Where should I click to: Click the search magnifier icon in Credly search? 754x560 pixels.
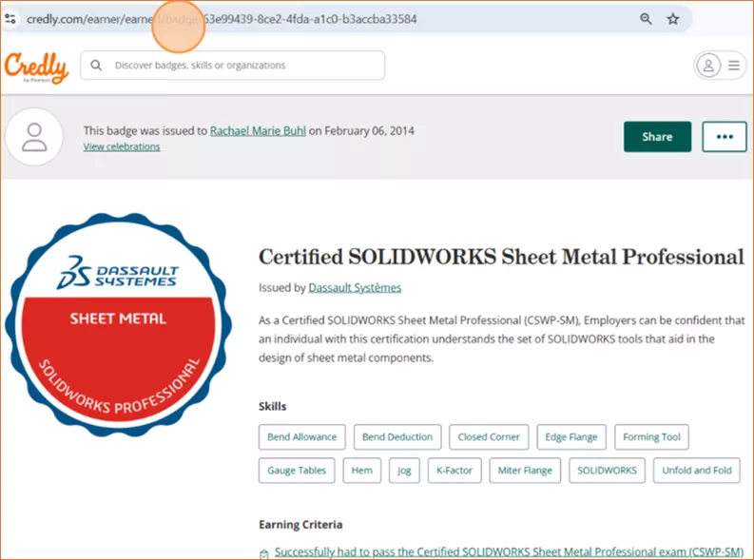96,66
